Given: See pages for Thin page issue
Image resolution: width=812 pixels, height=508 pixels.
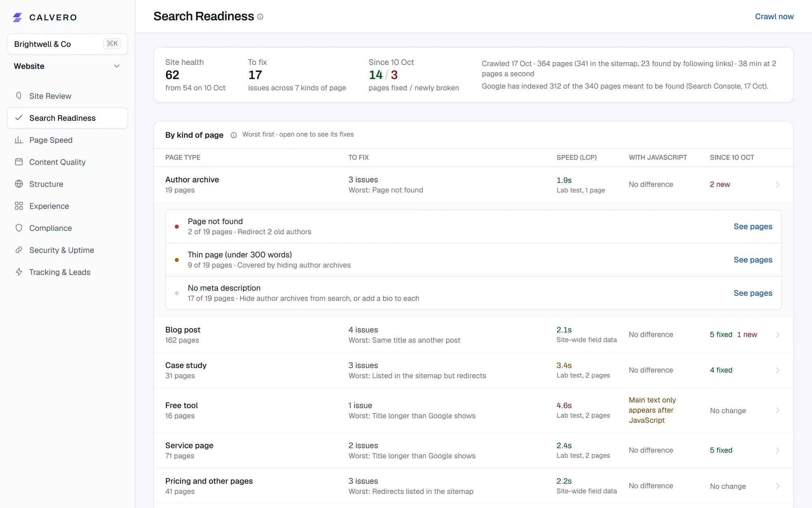Looking at the screenshot, I should pyautogui.click(x=753, y=260).
